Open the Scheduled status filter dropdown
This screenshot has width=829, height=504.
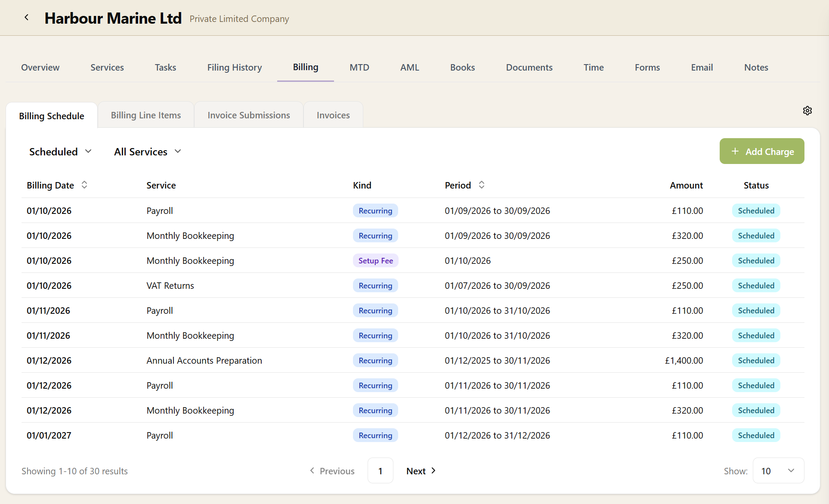point(61,152)
